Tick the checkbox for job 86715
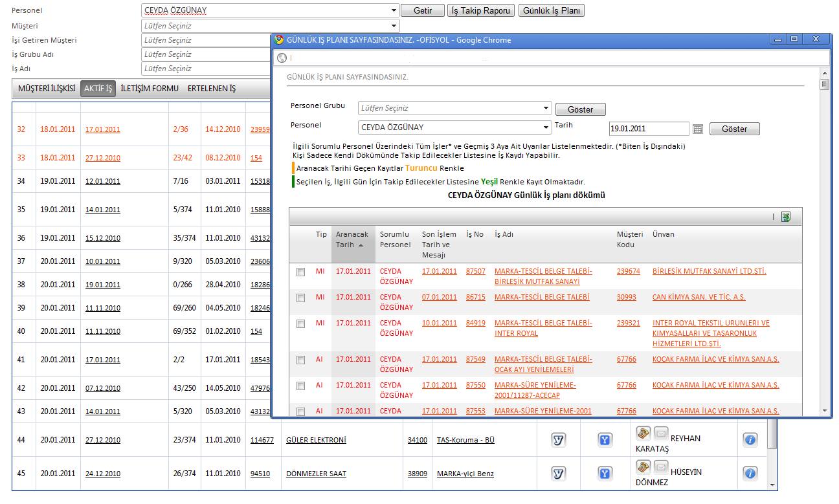 point(300,298)
